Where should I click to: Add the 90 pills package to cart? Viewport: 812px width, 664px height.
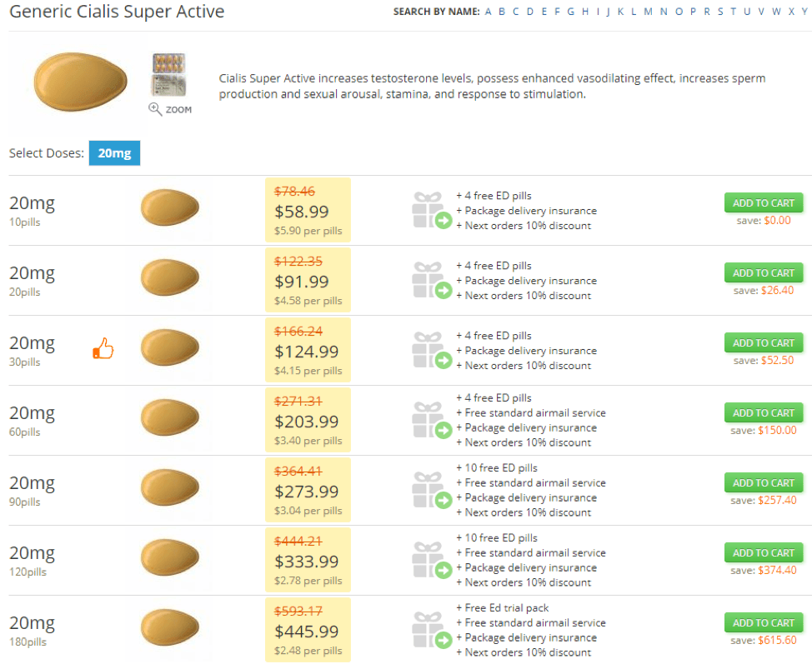tap(764, 483)
